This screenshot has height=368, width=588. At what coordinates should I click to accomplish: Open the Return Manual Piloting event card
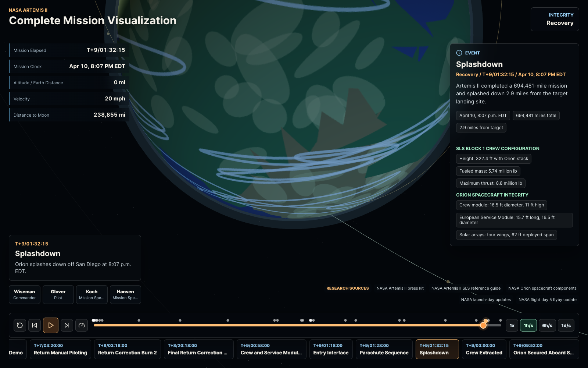point(60,349)
